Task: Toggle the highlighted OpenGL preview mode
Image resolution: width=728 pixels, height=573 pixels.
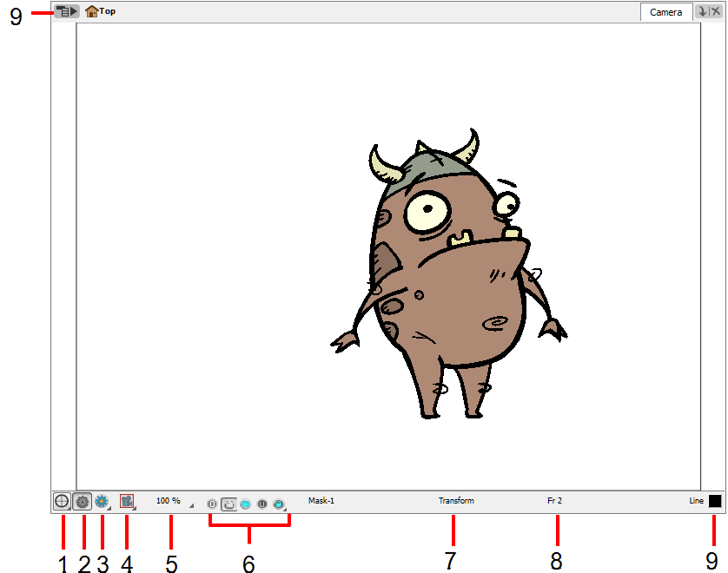Action: pyautogui.click(x=228, y=502)
